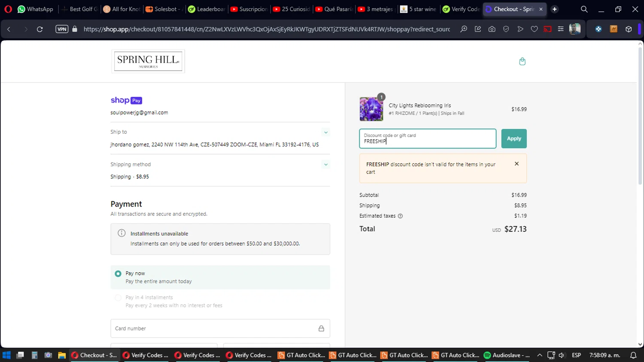Select Pay in 4 installments radio option
This screenshot has width=644, height=362.
click(118, 298)
